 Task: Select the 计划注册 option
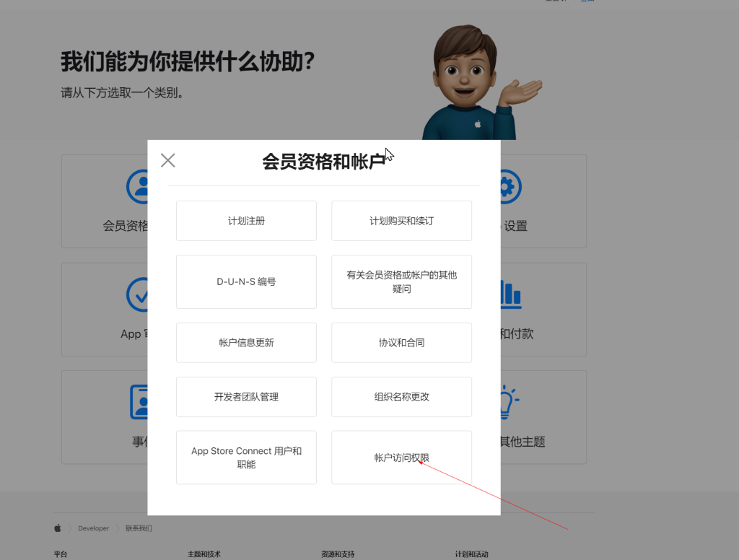246,221
